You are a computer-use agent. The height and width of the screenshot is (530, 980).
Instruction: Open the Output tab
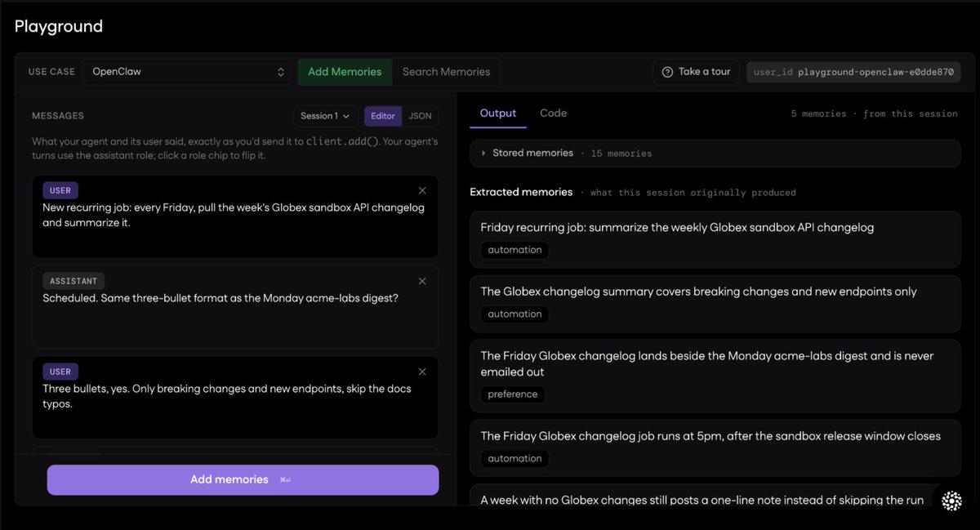pos(498,114)
